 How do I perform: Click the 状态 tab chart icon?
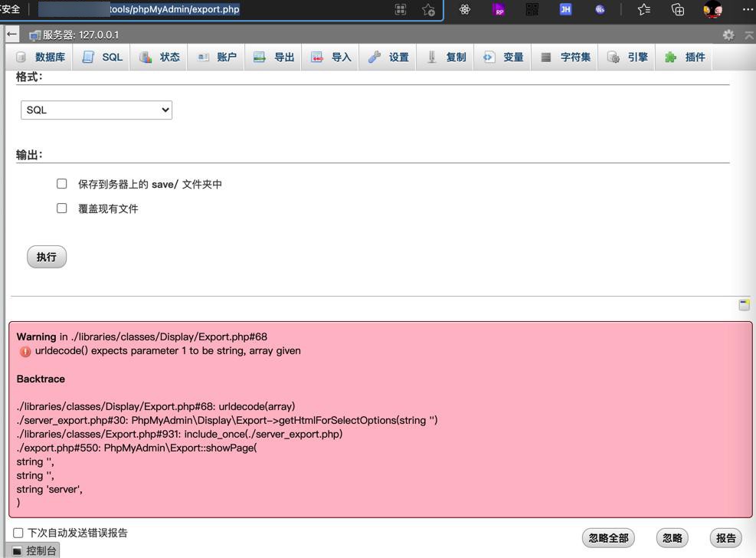pyautogui.click(x=145, y=57)
